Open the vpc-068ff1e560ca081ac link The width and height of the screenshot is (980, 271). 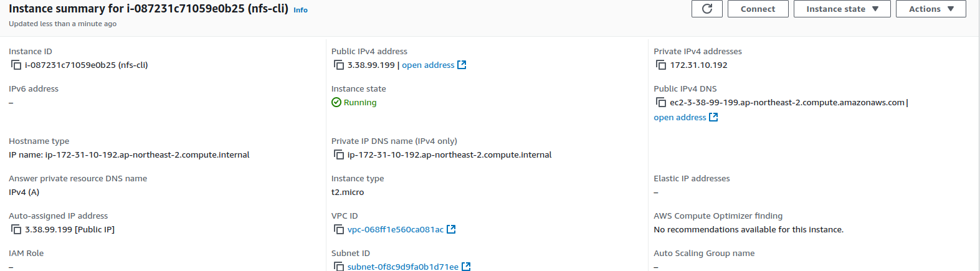click(395, 229)
